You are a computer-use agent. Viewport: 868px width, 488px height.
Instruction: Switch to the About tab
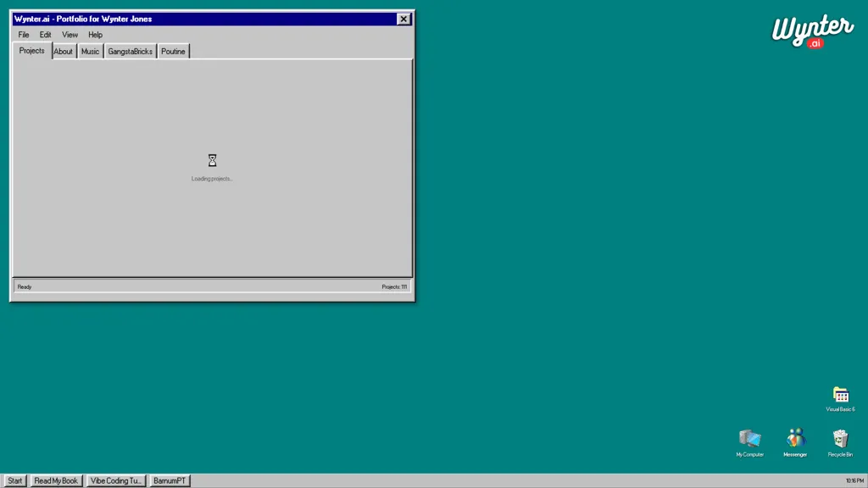point(63,51)
